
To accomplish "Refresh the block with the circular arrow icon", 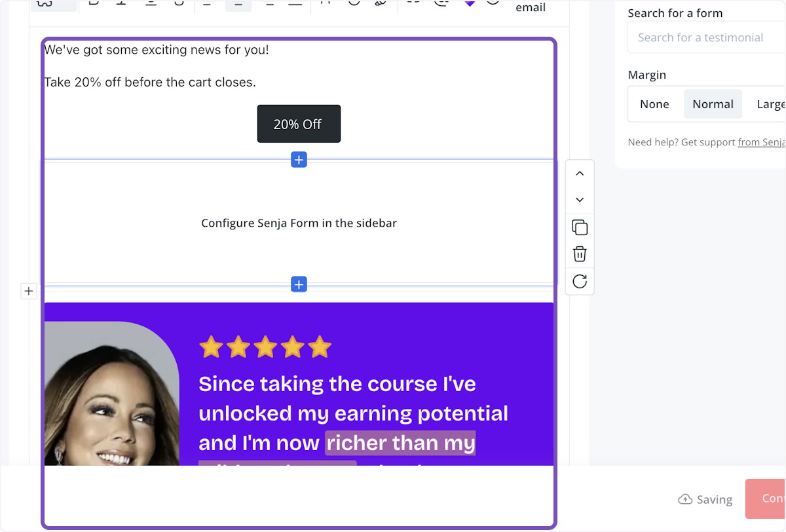I will pyautogui.click(x=579, y=280).
